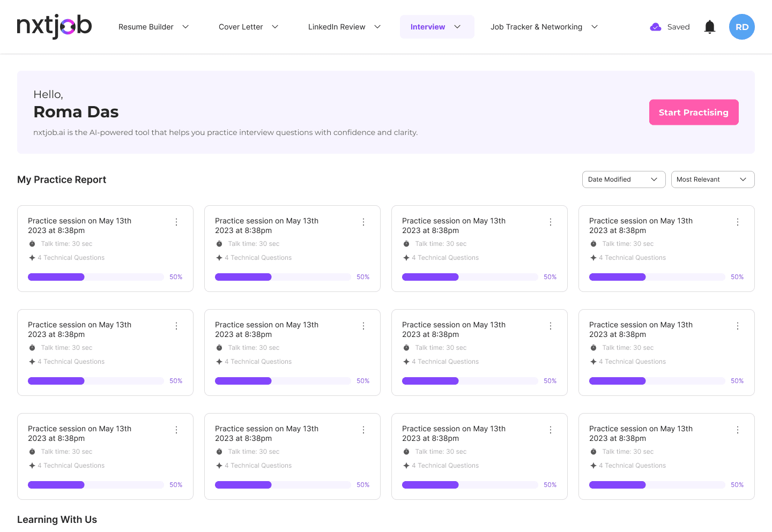The height and width of the screenshot is (532, 772).
Task: Click the cloud Saved status icon
Action: (655, 27)
